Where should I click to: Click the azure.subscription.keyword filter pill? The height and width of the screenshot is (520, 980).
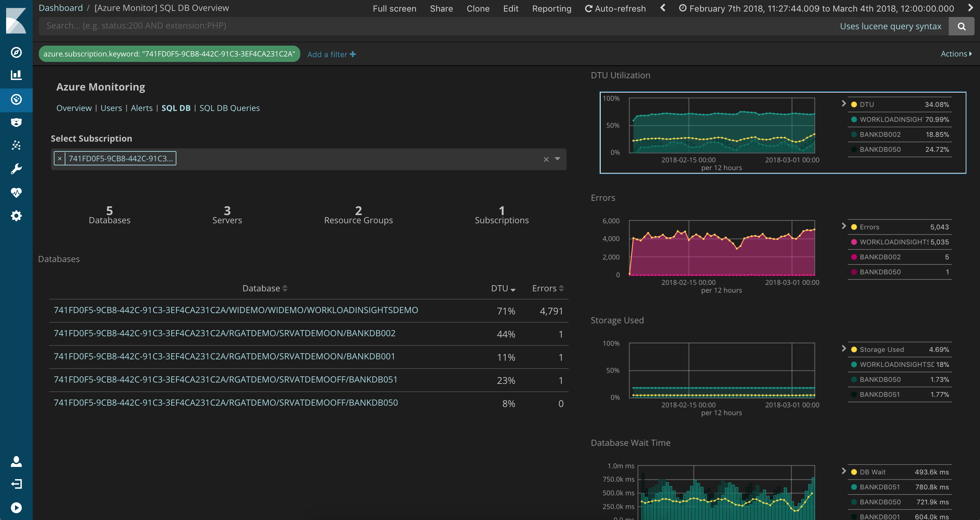click(x=169, y=54)
